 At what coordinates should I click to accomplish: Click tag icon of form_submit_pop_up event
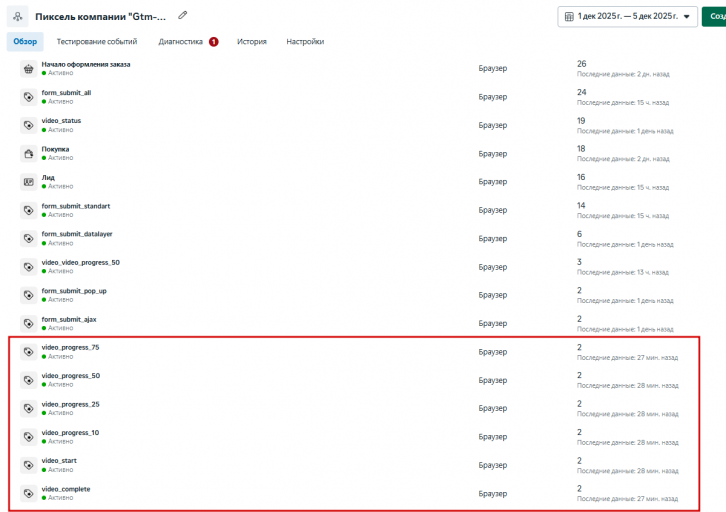pyautogui.click(x=29, y=295)
